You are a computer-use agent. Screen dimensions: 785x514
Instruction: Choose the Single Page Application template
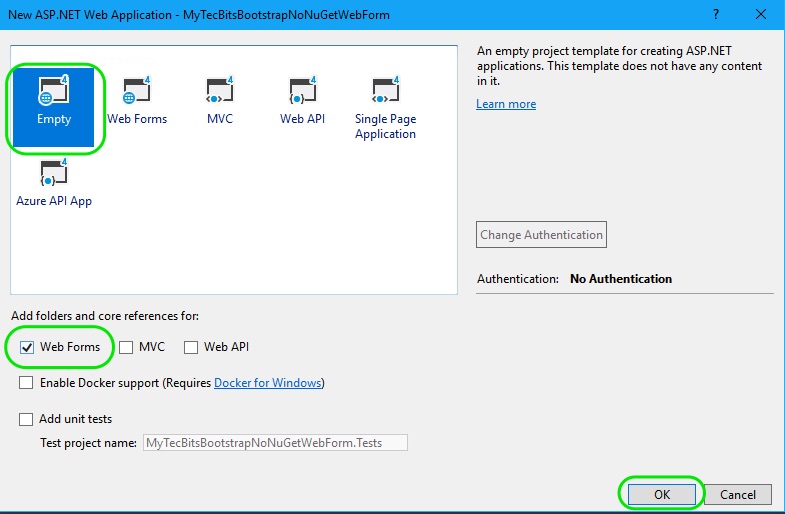point(385,92)
